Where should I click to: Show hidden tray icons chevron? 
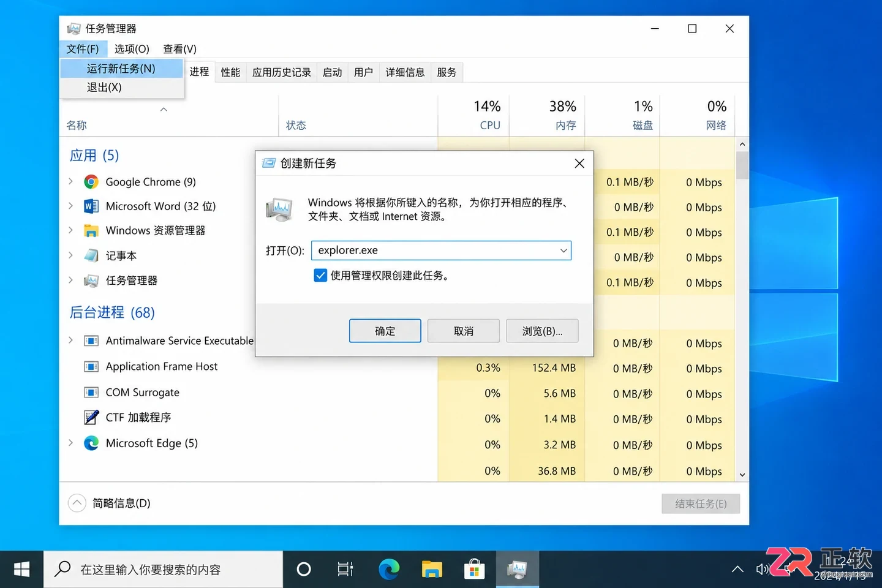[737, 570]
